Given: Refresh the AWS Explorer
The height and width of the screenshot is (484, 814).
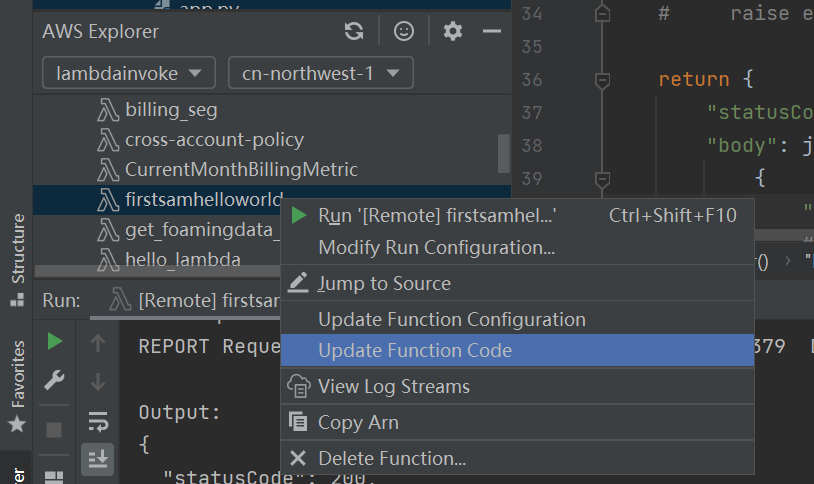Looking at the screenshot, I should click(354, 32).
